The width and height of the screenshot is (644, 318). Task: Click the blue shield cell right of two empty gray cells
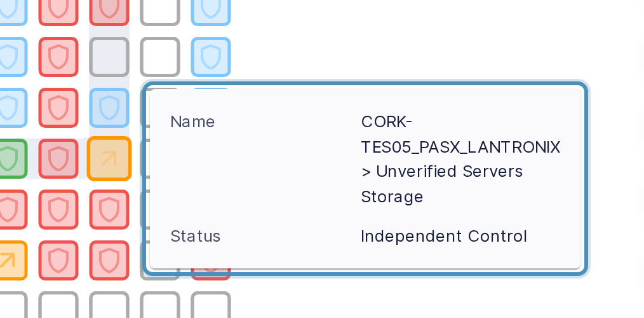click(x=211, y=57)
